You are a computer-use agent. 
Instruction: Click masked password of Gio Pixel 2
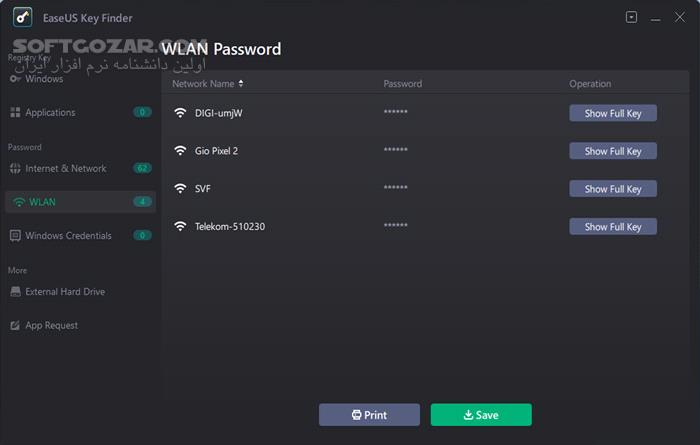coord(396,150)
